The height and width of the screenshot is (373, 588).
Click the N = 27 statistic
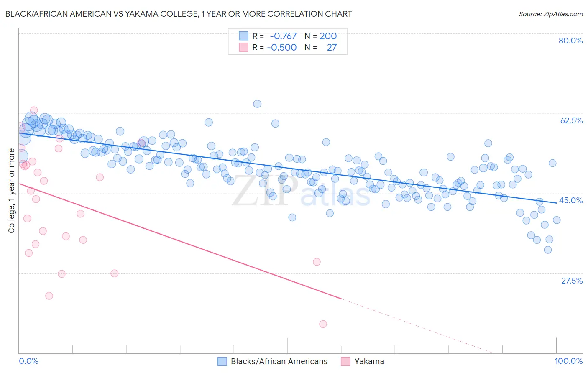320,47
